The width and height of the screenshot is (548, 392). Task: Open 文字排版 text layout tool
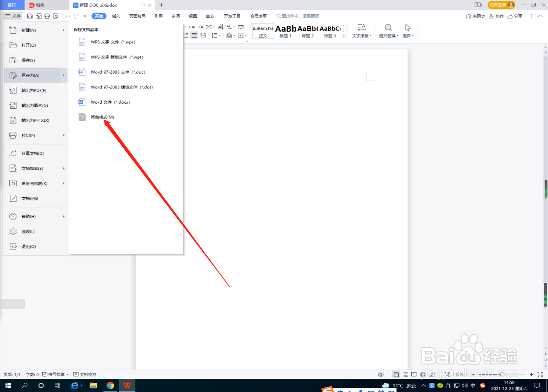(362, 31)
